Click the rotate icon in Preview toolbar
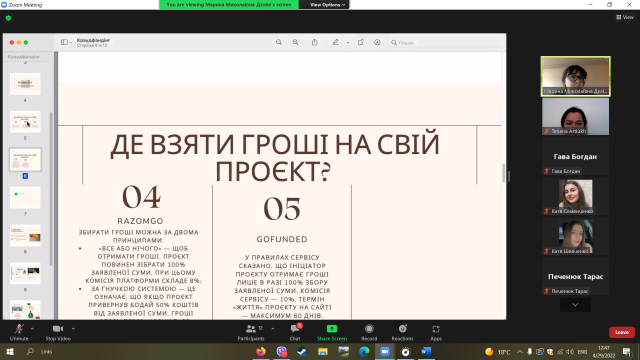640x360 pixels. 360,42
